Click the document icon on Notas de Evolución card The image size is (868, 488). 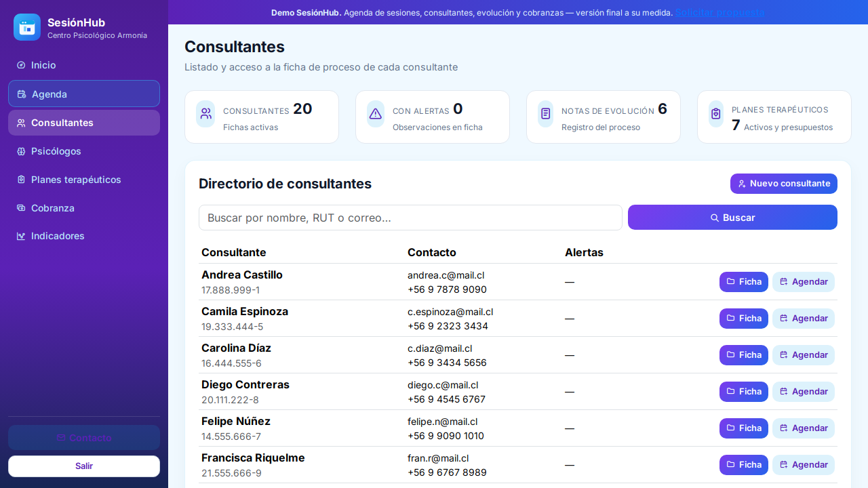point(546,114)
